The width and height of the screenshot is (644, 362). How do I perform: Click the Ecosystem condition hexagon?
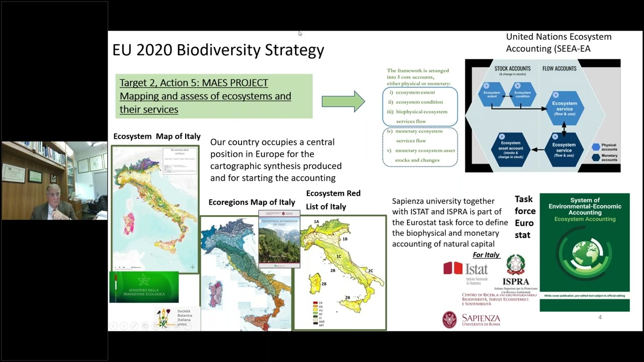point(522,95)
